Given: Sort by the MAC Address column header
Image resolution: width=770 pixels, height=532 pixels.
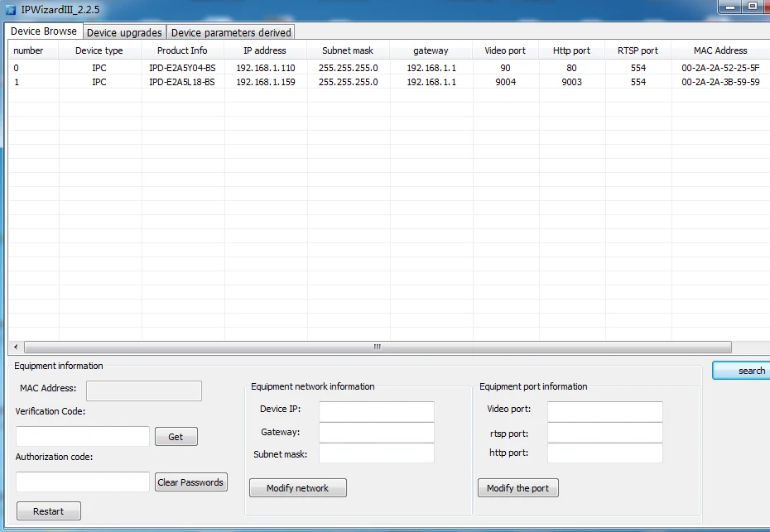Looking at the screenshot, I should coord(720,50).
